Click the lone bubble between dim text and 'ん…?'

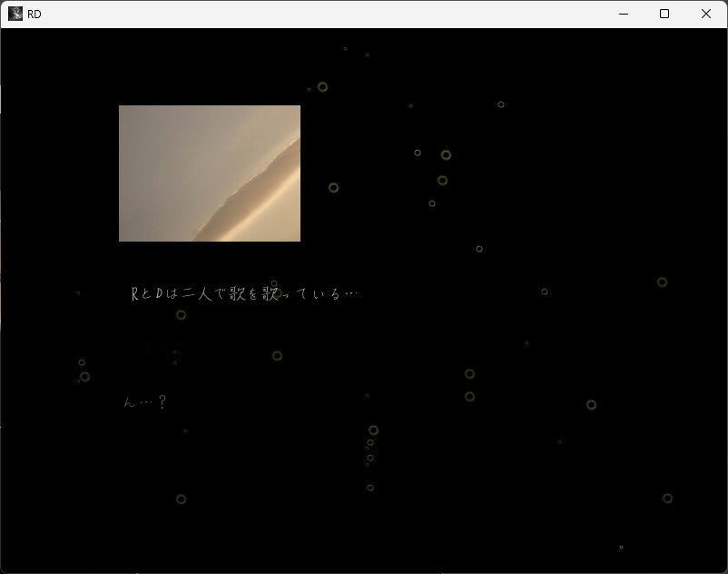pos(277,356)
